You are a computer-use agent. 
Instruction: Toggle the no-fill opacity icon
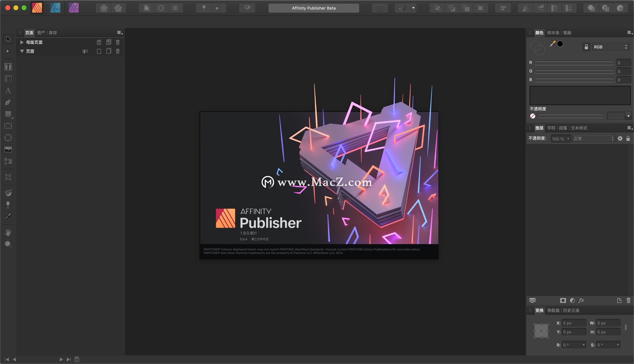[x=533, y=116]
